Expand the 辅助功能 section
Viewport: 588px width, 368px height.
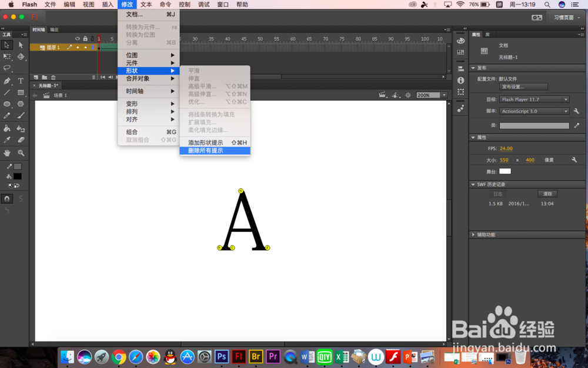pos(473,235)
